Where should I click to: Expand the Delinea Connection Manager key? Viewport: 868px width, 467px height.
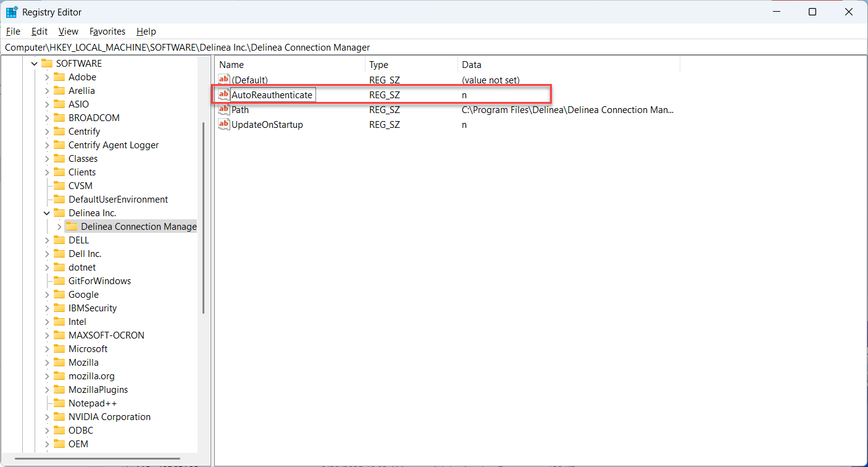pos(59,227)
